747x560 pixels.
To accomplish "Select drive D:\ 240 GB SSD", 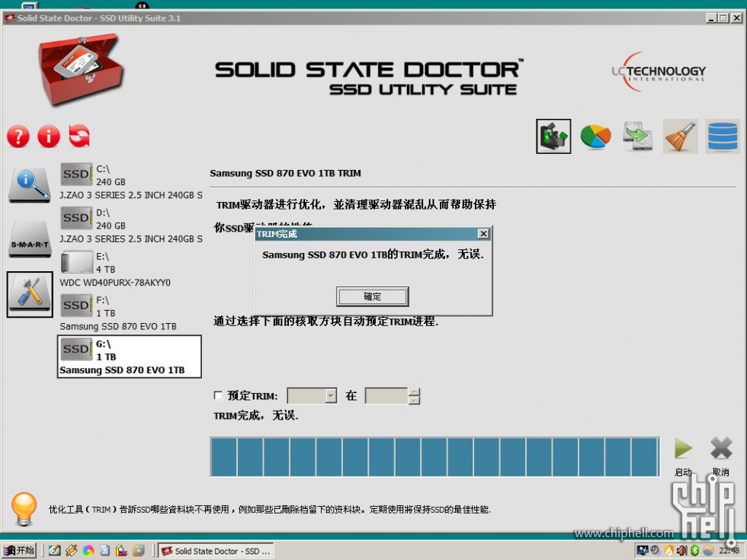I will pos(131,226).
